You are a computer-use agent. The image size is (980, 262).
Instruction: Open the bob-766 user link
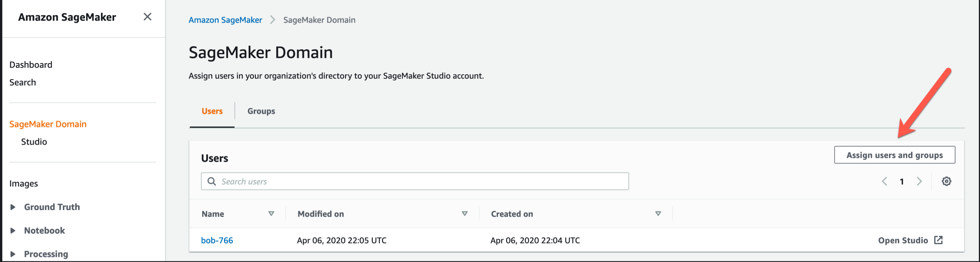(x=217, y=240)
